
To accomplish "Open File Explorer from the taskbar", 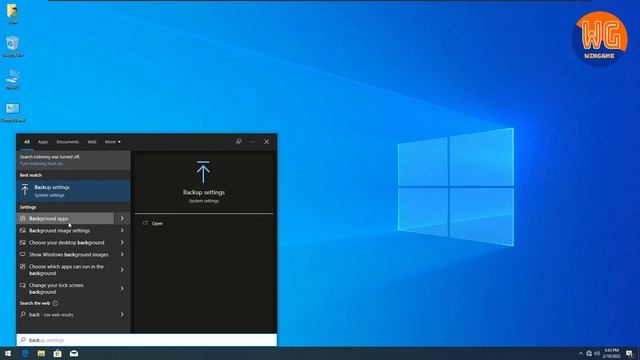I will [41, 353].
